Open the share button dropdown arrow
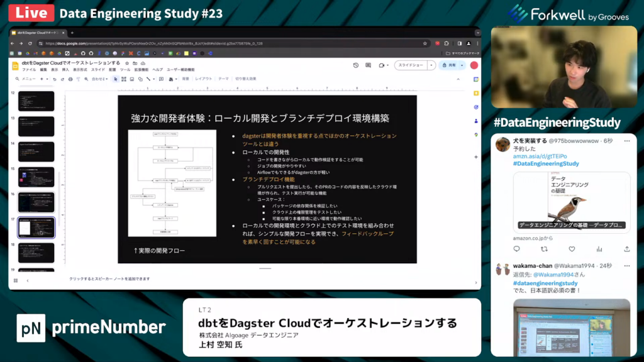This screenshot has width=644, height=362. pos(462,65)
